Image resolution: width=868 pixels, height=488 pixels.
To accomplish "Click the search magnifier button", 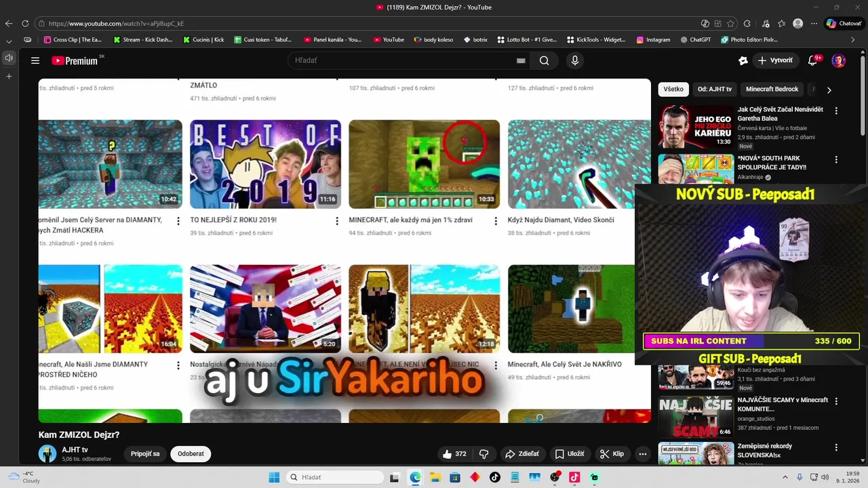I will tap(544, 60).
